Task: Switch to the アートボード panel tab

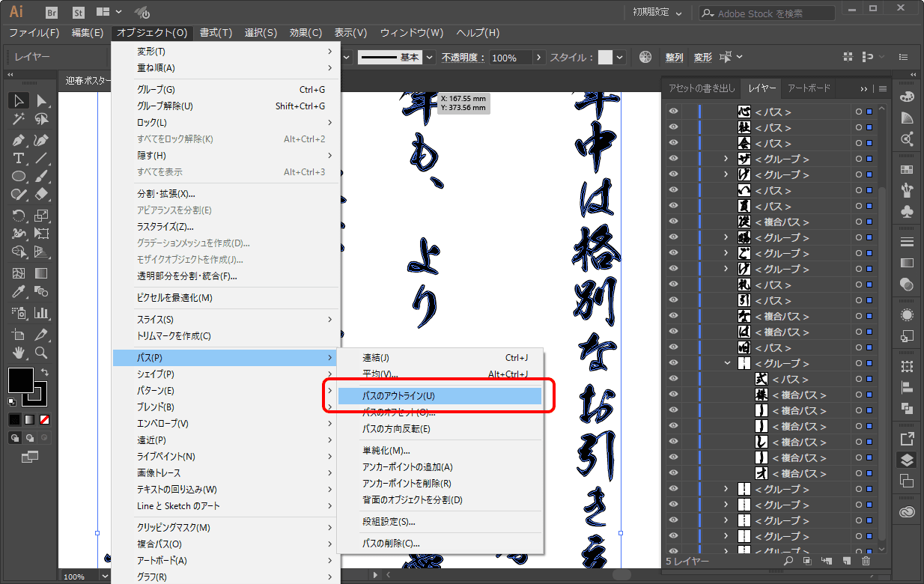Action: coord(809,88)
